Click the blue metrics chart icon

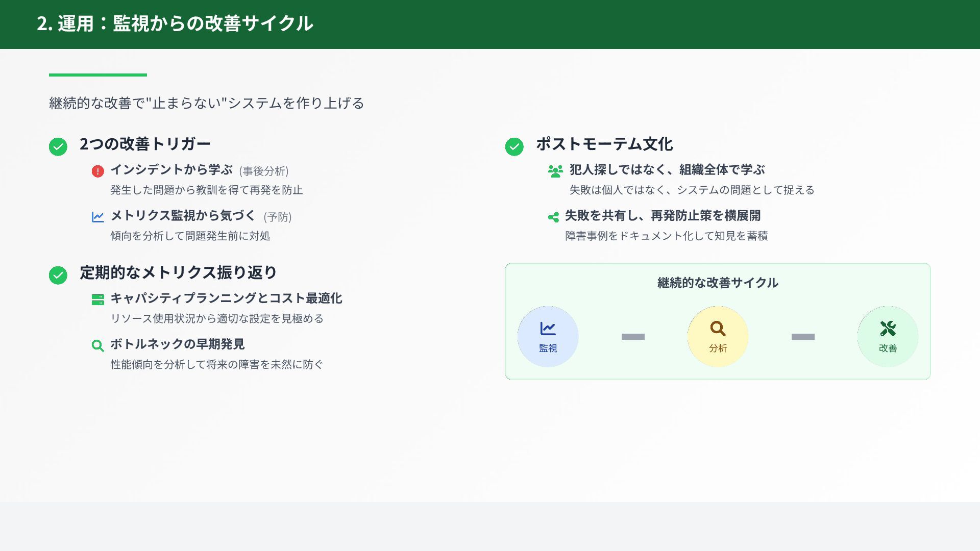coord(97,217)
